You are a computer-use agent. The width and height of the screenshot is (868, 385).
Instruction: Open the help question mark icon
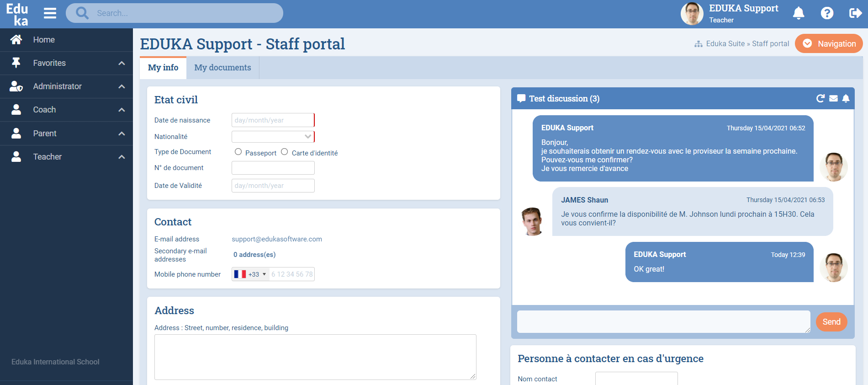827,13
